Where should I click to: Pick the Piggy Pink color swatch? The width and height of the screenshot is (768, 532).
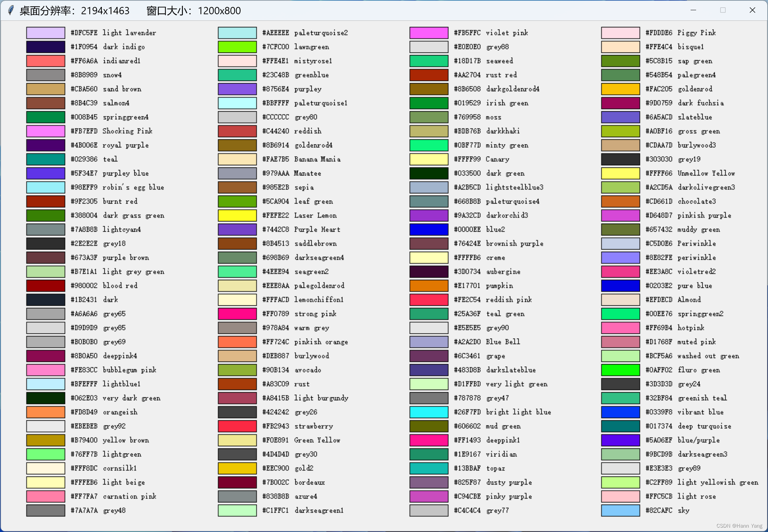tap(621, 33)
